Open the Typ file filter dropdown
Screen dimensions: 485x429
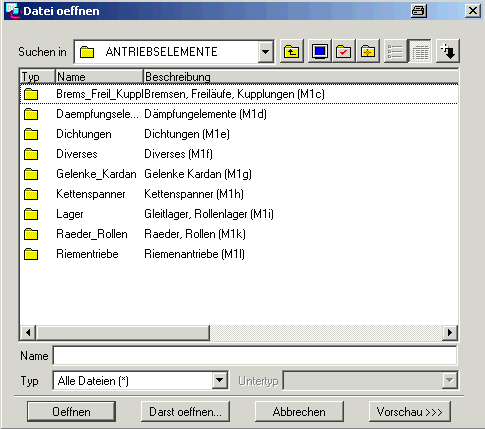[219, 380]
